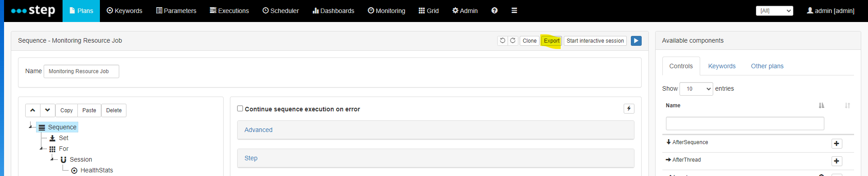Move node up with the up arrow
Screen dimensions: 868x176
pos(32,110)
